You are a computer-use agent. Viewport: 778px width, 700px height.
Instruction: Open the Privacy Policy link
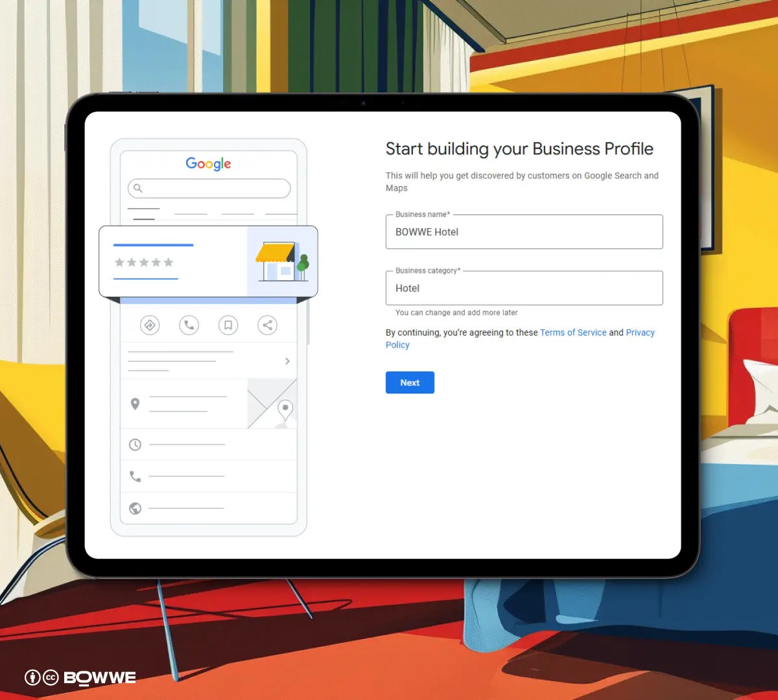tap(641, 332)
